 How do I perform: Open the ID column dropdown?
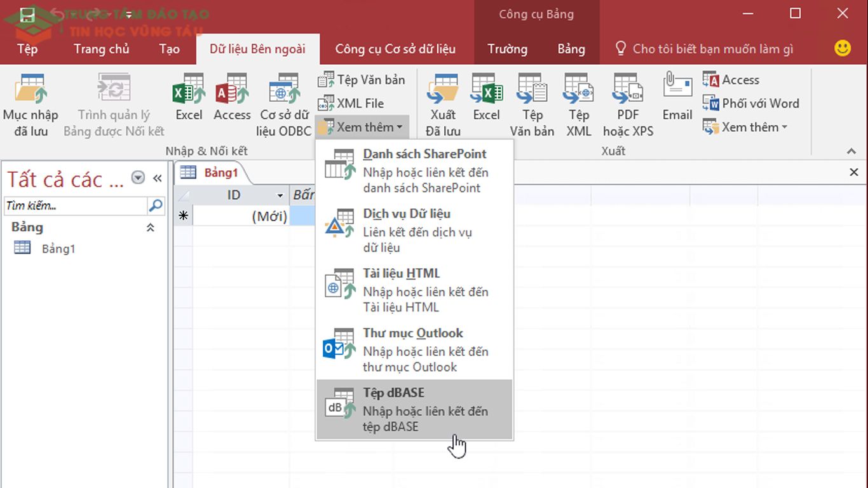[278, 194]
